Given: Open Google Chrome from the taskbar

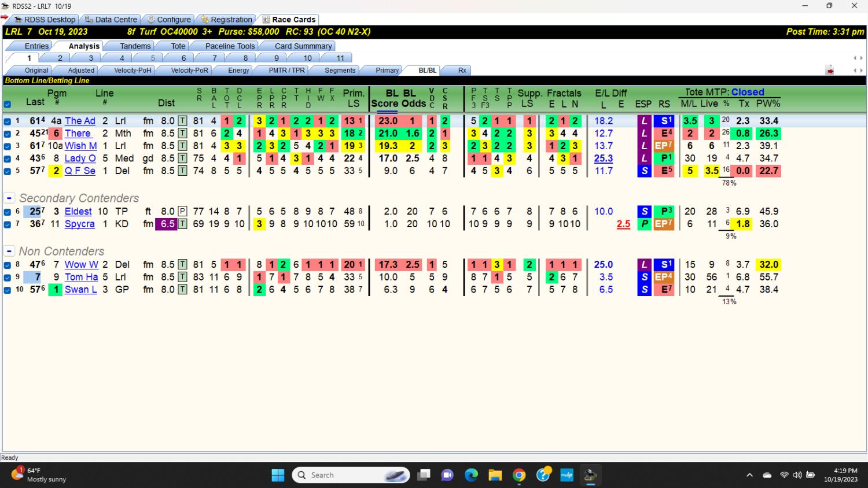Looking at the screenshot, I should [x=519, y=475].
